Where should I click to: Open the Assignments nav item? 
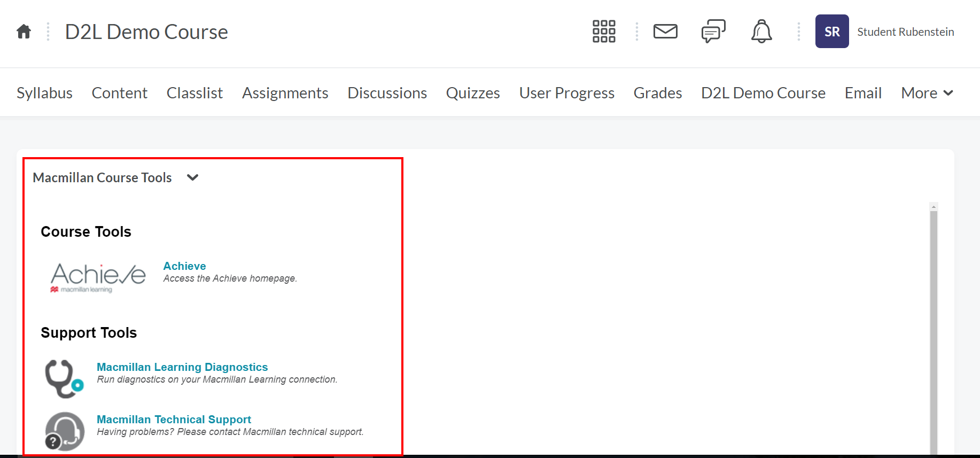click(x=285, y=93)
